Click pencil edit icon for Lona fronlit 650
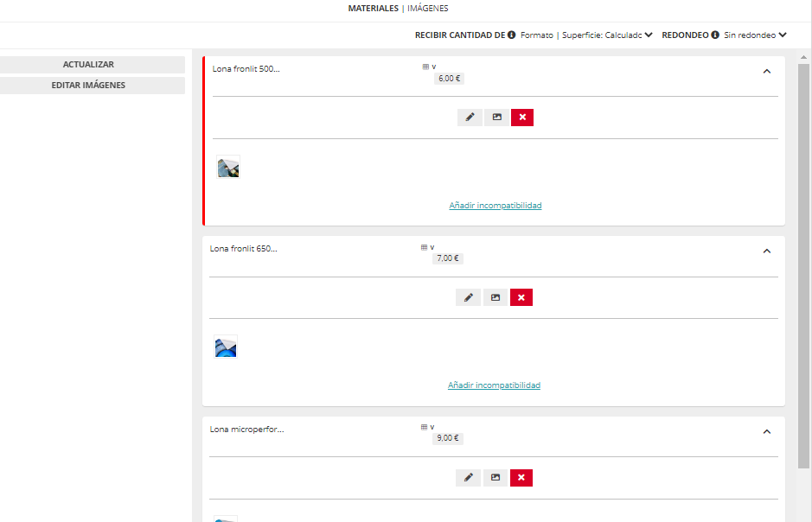Screen dimensions: 812x522 click(x=469, y=297)
